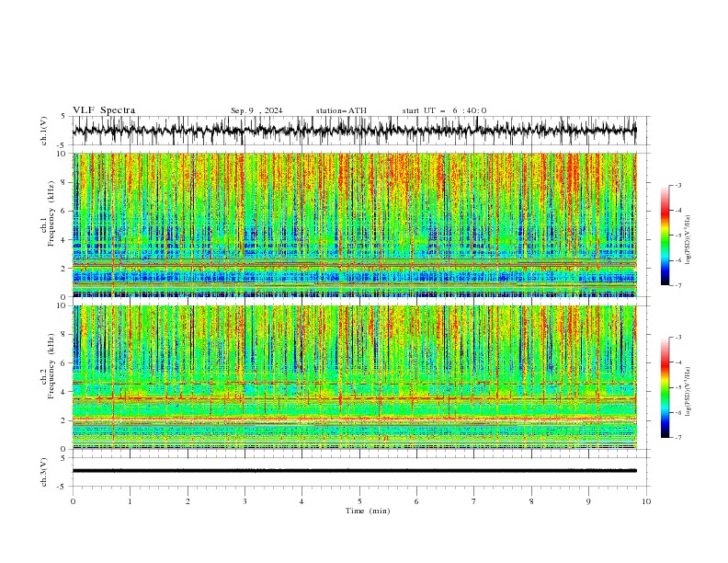Viewport: 728px width, 563px height.
Task: Click the "ch.3(V)" axis label
Action: [x=44, y=472]
